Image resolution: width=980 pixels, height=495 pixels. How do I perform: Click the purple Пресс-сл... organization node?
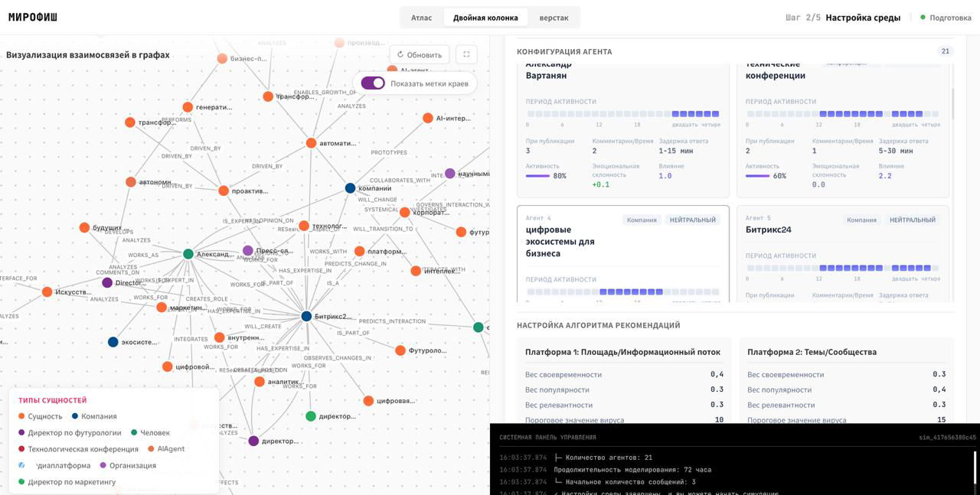248,251
